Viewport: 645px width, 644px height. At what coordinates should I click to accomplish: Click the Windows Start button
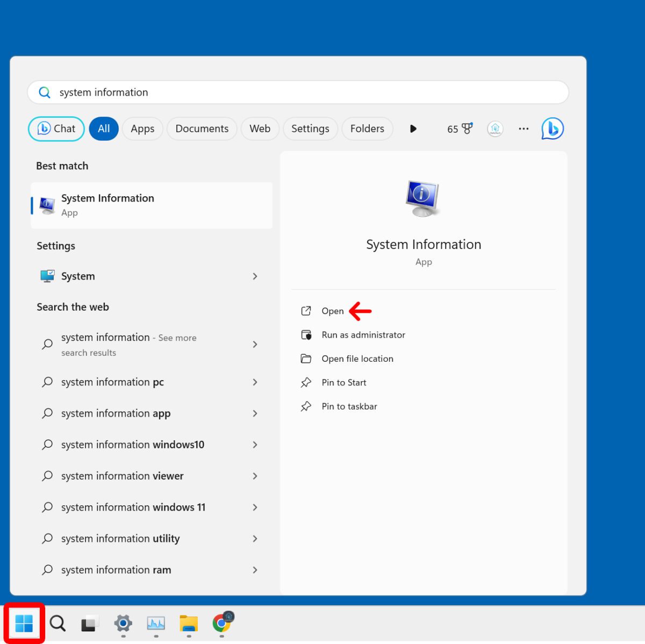24,623
